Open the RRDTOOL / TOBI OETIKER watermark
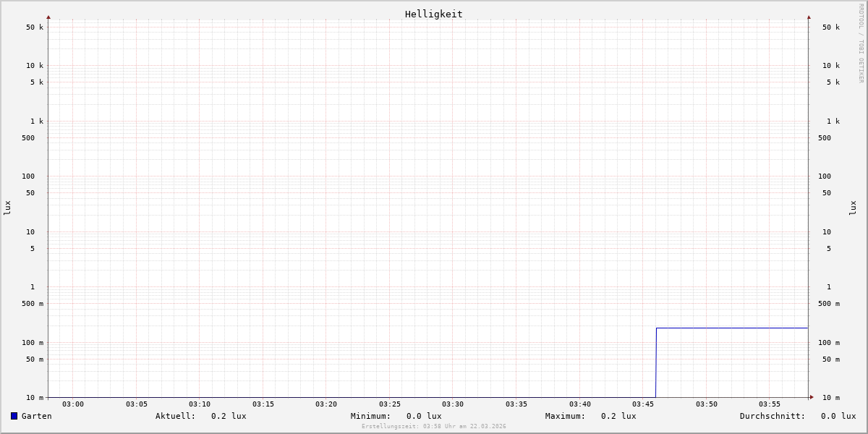Viewport: 868px width, 434px height. tap(861, 43)
